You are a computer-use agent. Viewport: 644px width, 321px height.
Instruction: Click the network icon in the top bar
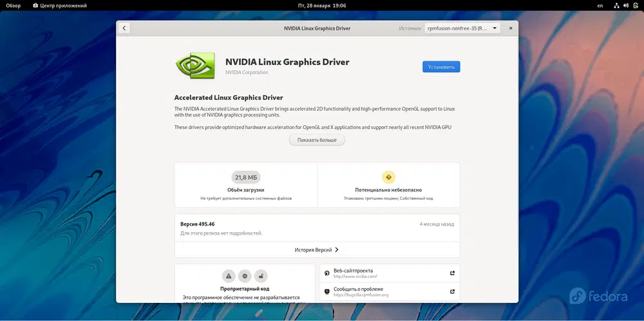point(616,6)
